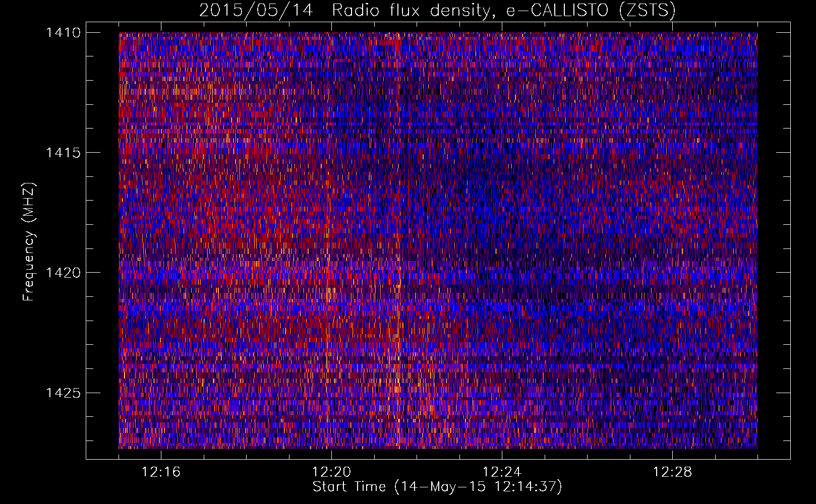Viewport: 816px width, 504px height.
Task: Select the 1410 frequency axis label
Action: 63,33
